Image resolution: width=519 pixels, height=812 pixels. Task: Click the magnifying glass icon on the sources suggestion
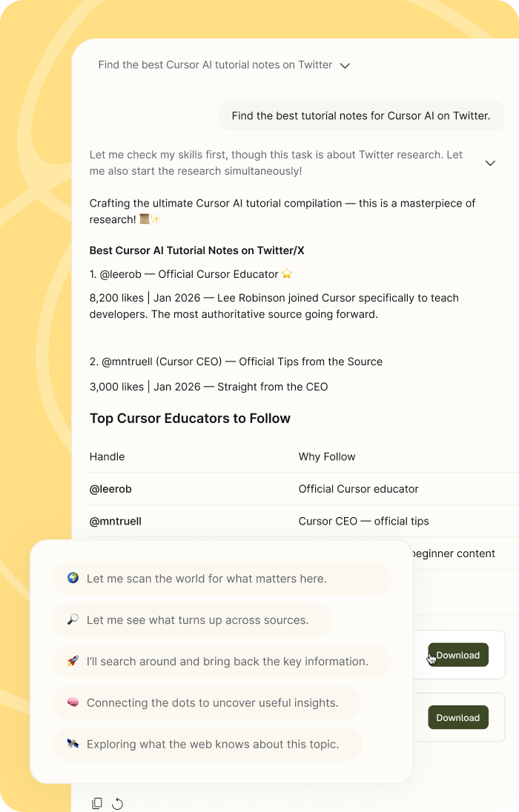[x=73, y=619]
